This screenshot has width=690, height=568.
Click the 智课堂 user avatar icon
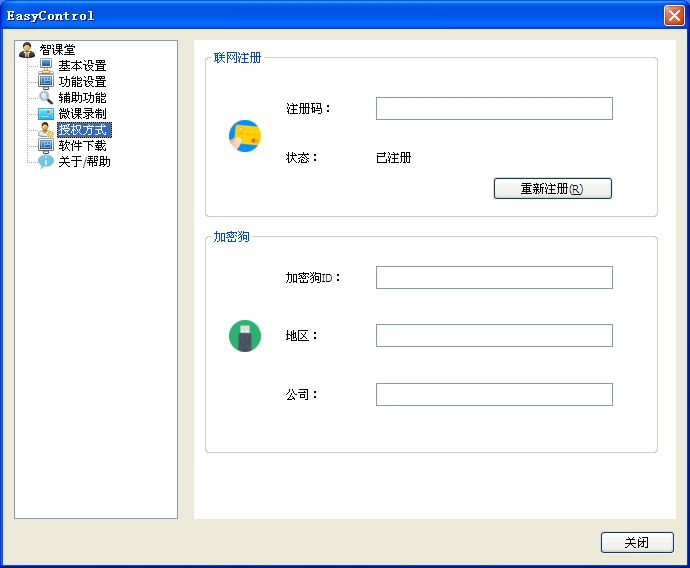[27, 50]
